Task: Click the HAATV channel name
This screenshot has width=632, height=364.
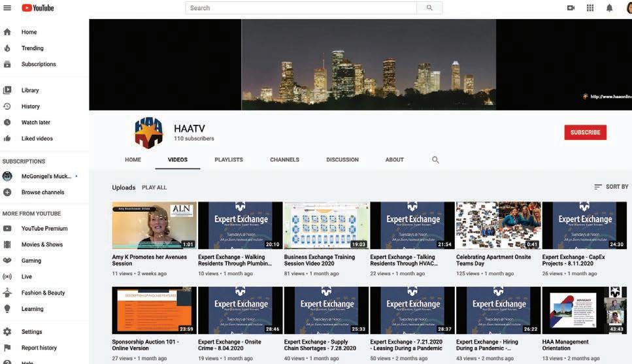Action: pyautogui.click(x=190, y=129)
